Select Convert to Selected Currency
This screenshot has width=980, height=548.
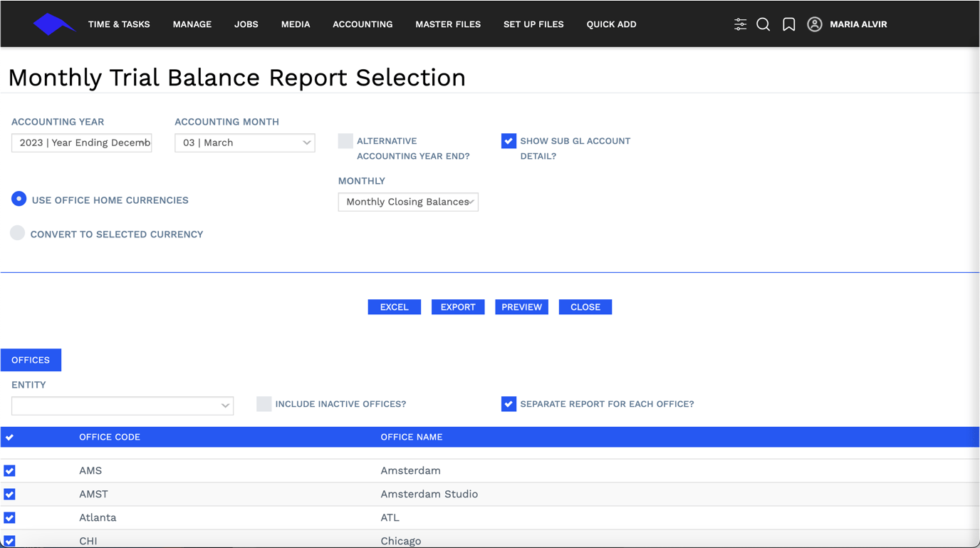[17, 233]
